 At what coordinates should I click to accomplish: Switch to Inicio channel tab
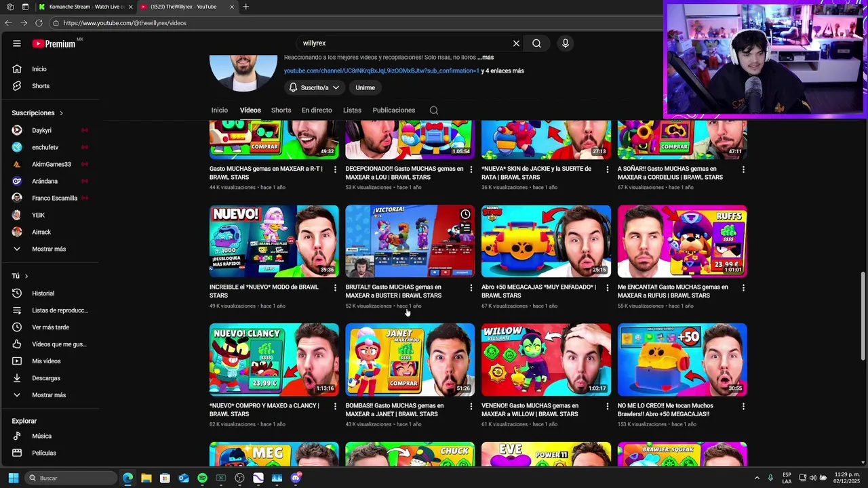coord(220,110)
